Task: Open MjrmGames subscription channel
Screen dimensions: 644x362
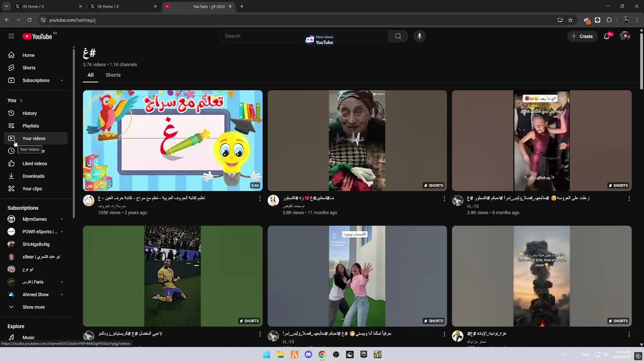Action: (x=35, y=219)
